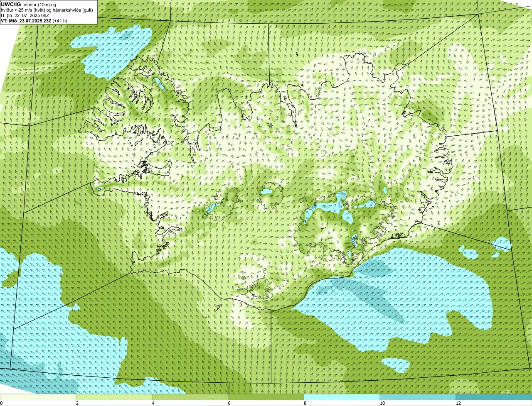Click the scale label '4'
The width and height of the screenshot is (532, 406).
point(153,403)
